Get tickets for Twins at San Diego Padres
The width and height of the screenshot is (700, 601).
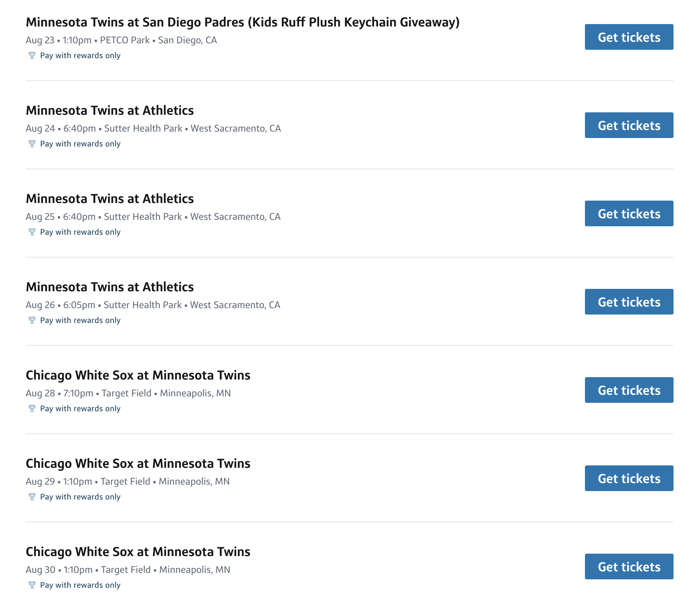coord(629,37)
